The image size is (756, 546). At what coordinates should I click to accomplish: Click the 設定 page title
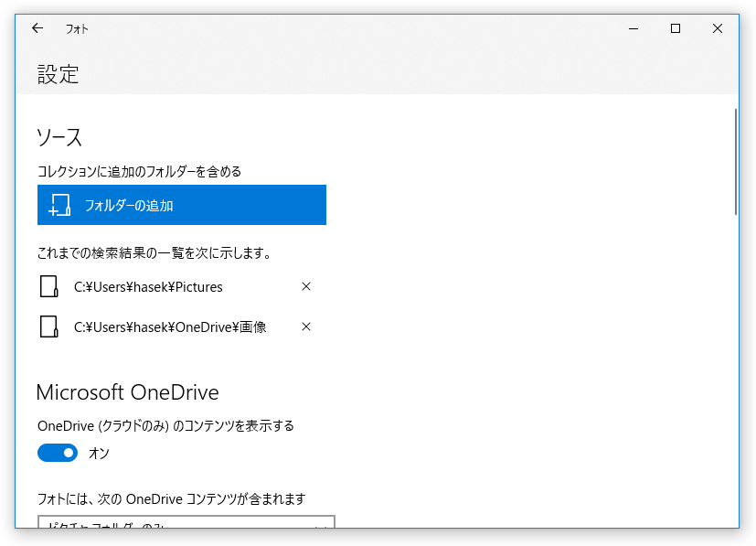tap(58, 75)
